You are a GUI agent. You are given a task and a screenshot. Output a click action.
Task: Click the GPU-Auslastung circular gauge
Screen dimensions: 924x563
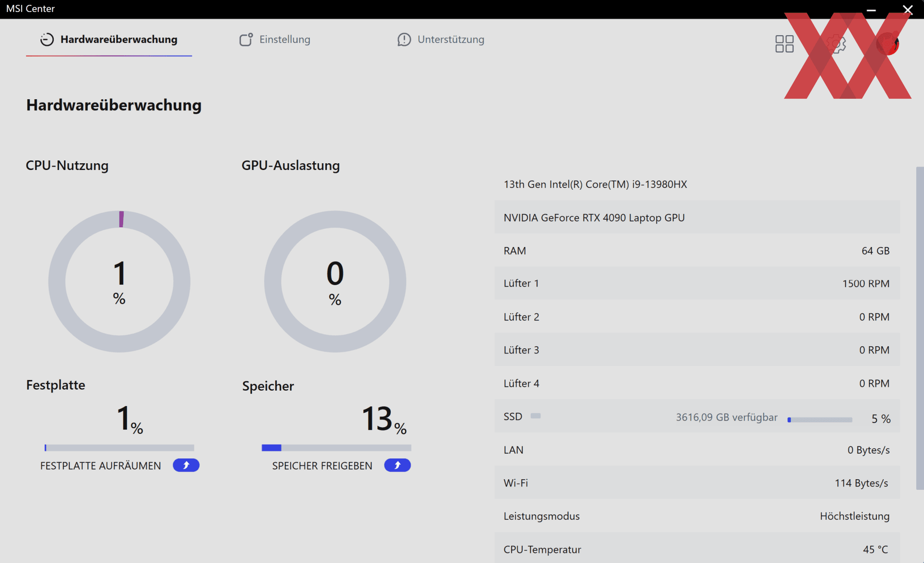click(335, 282)
